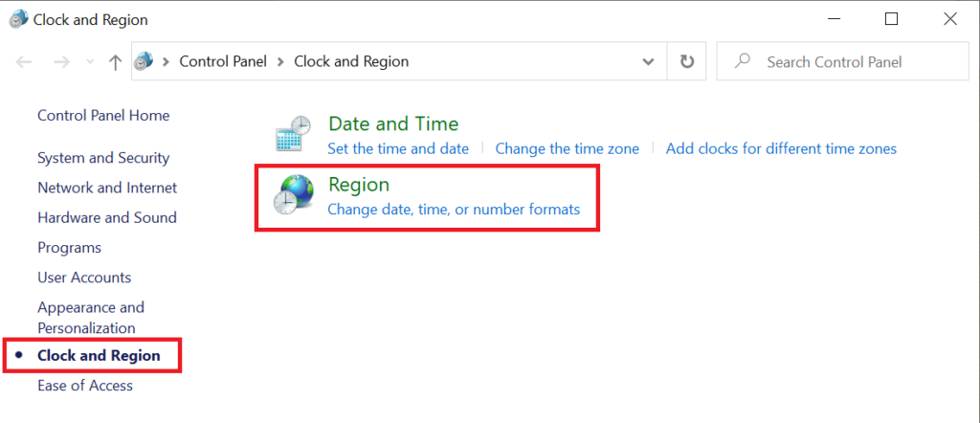The height and width of the screenshot is (423, 980).
Task: Click the Date and Time calendar clock icon
Action: tap(293, 133)
